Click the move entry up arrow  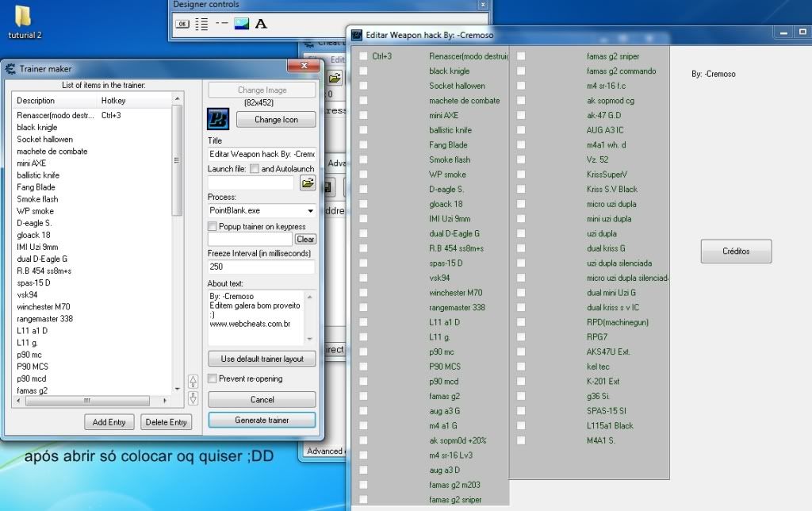(193, 382)
